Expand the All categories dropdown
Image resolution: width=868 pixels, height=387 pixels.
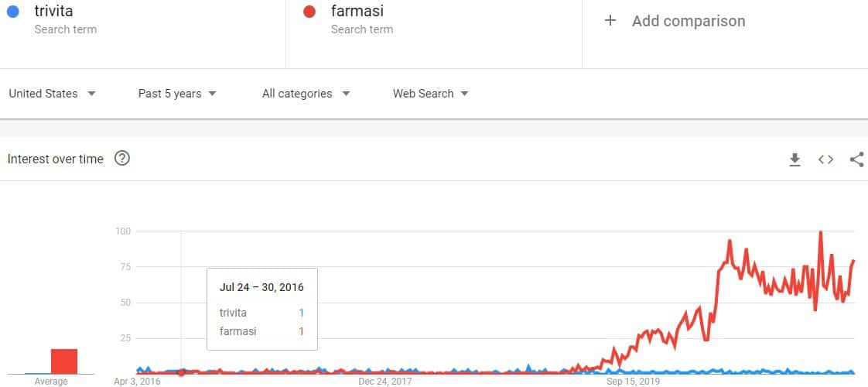[306, 94]
